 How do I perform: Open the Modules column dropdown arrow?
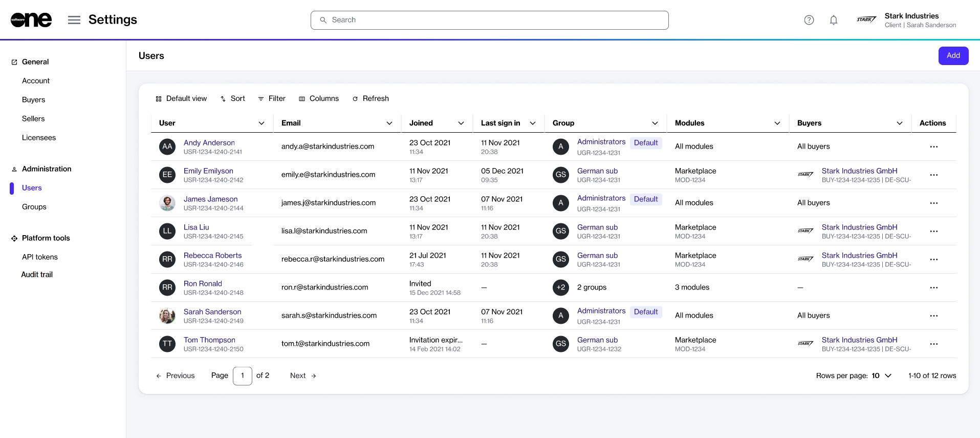point(777,123)
